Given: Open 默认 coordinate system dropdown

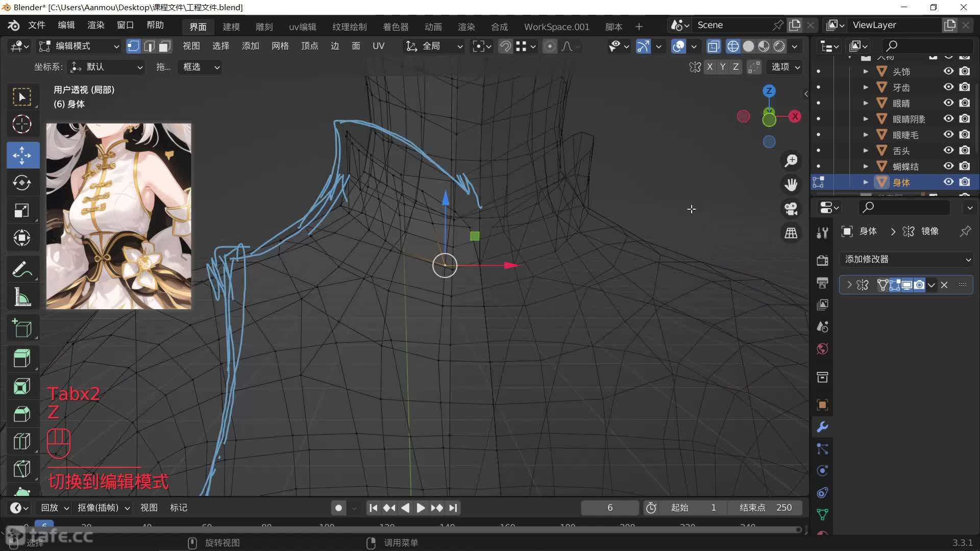Looking at the screenshot, I should tap(107, 67).
